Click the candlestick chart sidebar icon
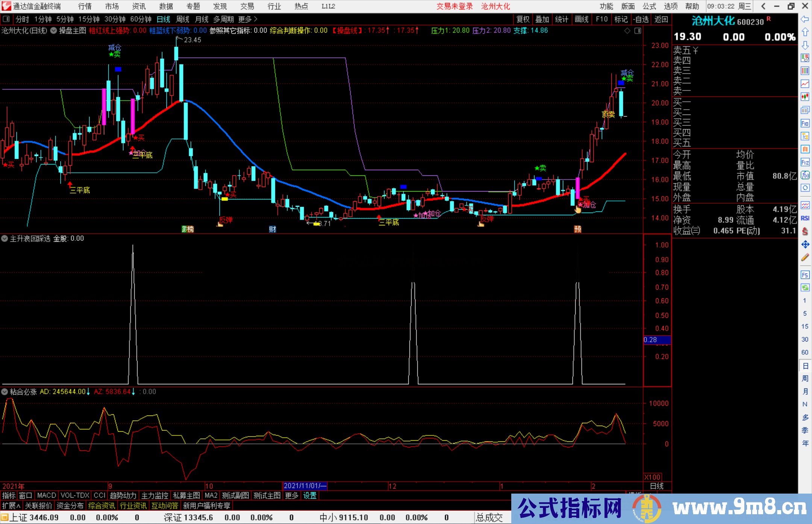Viewport: 812px width, 524px height. 805,97
